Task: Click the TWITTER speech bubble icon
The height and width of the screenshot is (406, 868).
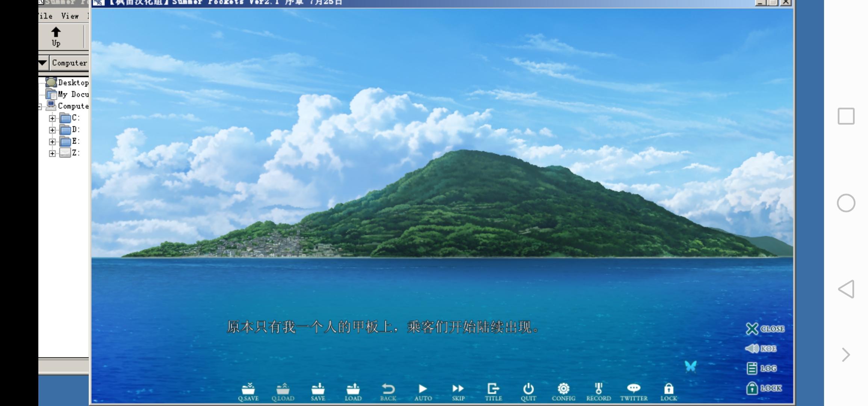Action: coord(634,392)
